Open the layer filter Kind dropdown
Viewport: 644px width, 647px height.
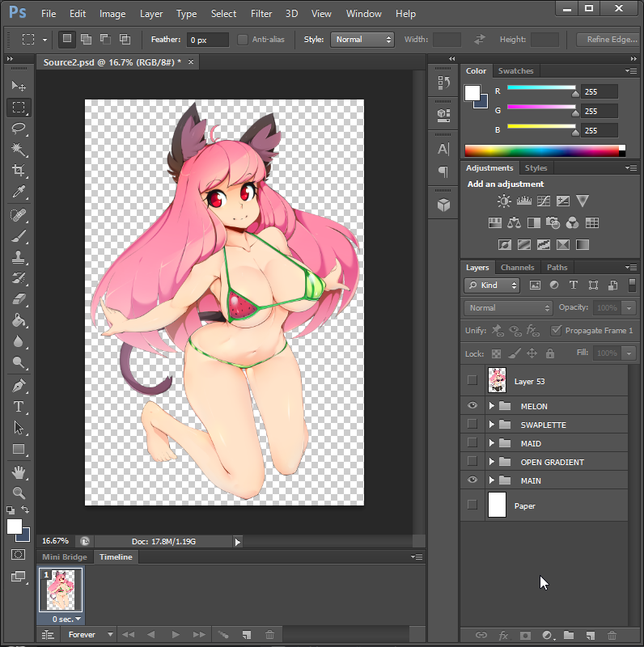pyautogui.click(x=492, y=285)
